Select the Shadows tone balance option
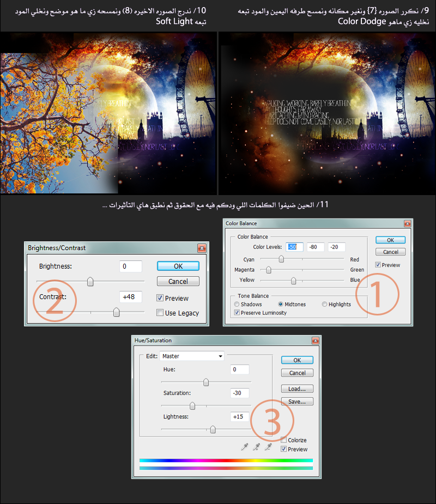The width and height of the screenshot is (436, 504). (237, 304)
